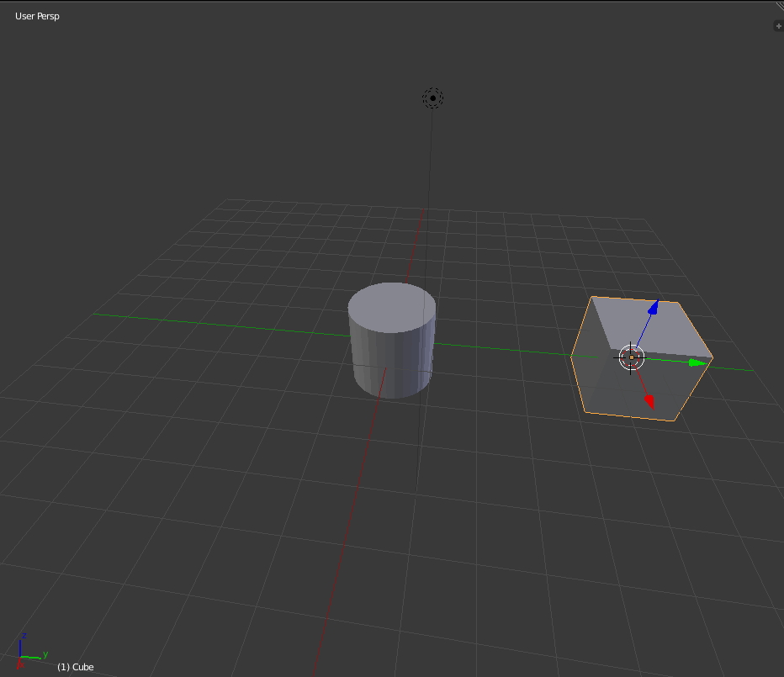Click the '(1) Cube' object label
This screenshot has width=784, height=677.
pos(76,667)
